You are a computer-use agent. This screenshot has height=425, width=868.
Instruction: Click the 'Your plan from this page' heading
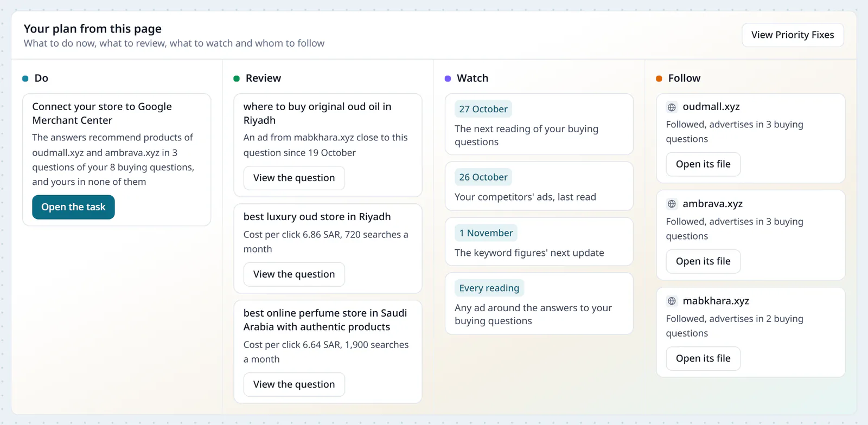(x=93, y=29)
